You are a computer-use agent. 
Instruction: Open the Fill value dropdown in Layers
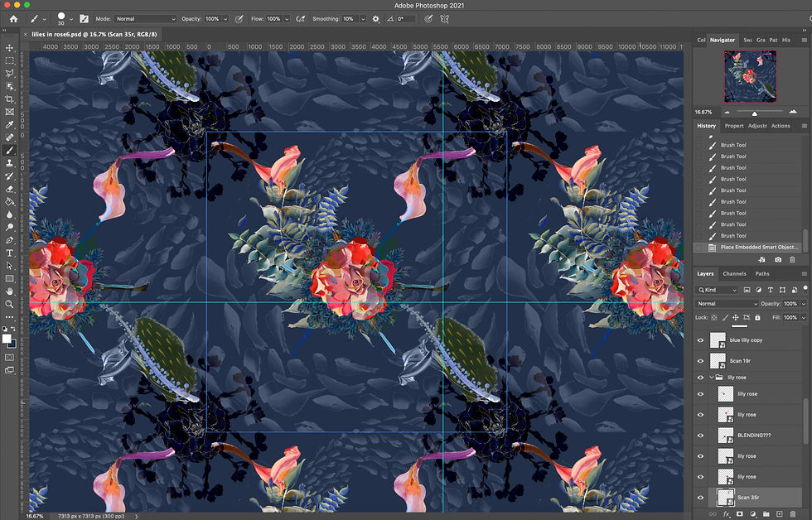(804, 317)
